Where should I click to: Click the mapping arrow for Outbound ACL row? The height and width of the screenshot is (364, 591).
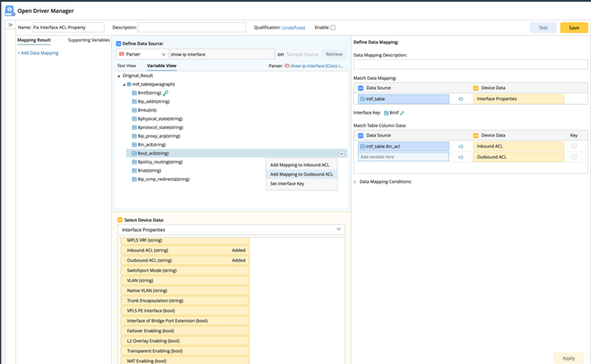[x=461, y=157]
